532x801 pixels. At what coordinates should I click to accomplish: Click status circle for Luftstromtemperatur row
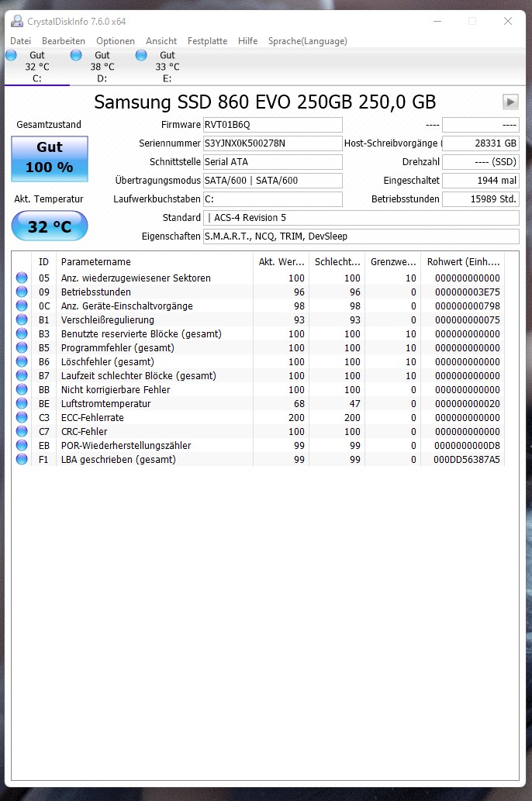point(22,403)
